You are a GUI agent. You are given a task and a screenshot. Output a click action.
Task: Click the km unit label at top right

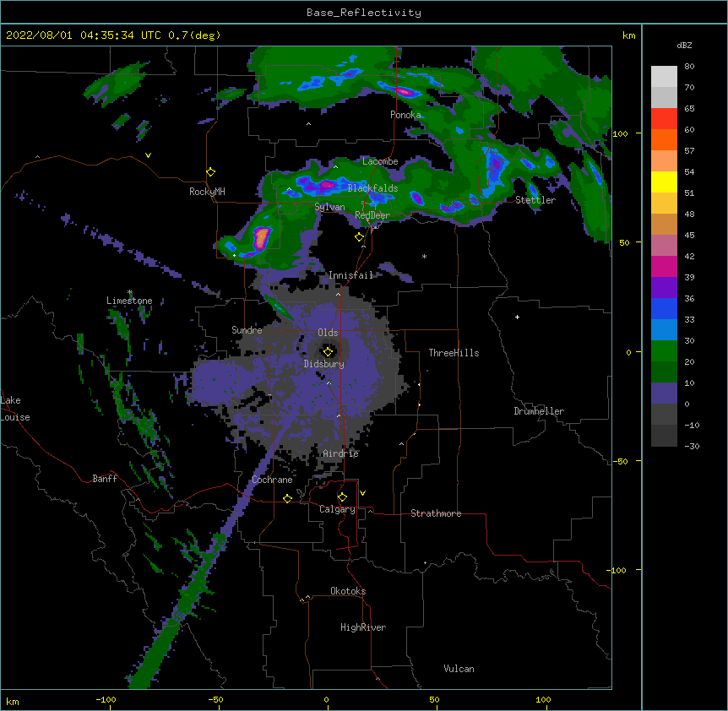628,35
